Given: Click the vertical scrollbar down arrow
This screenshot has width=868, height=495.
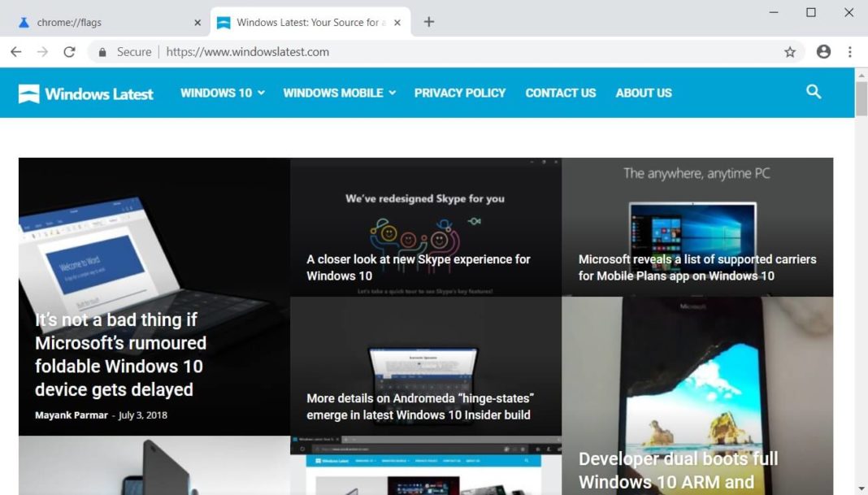Looking at the screenshot, I should [x=861, y=488].
